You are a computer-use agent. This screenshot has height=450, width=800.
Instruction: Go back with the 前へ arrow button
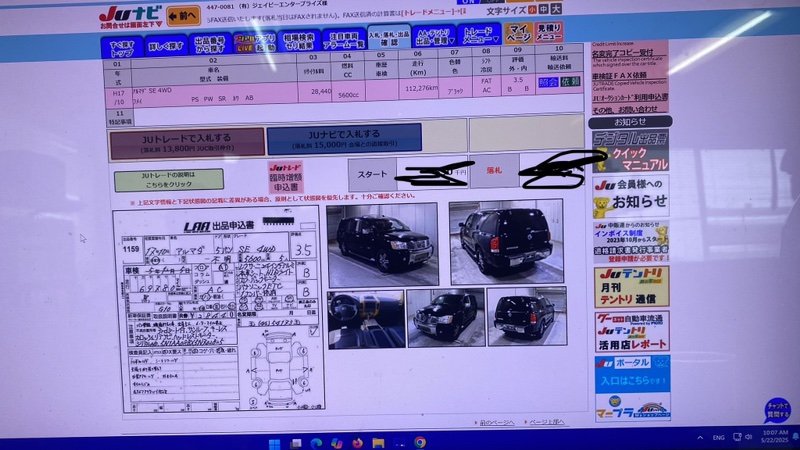click(x=184, y=17)
